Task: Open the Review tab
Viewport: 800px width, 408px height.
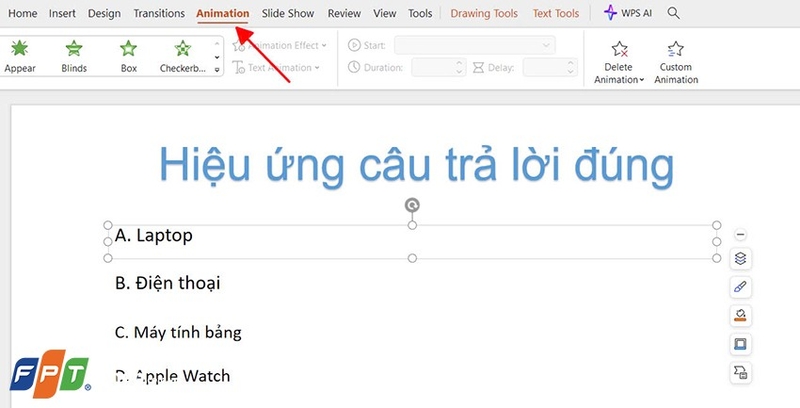Action: pyautogui.click(x=344, y=13)
